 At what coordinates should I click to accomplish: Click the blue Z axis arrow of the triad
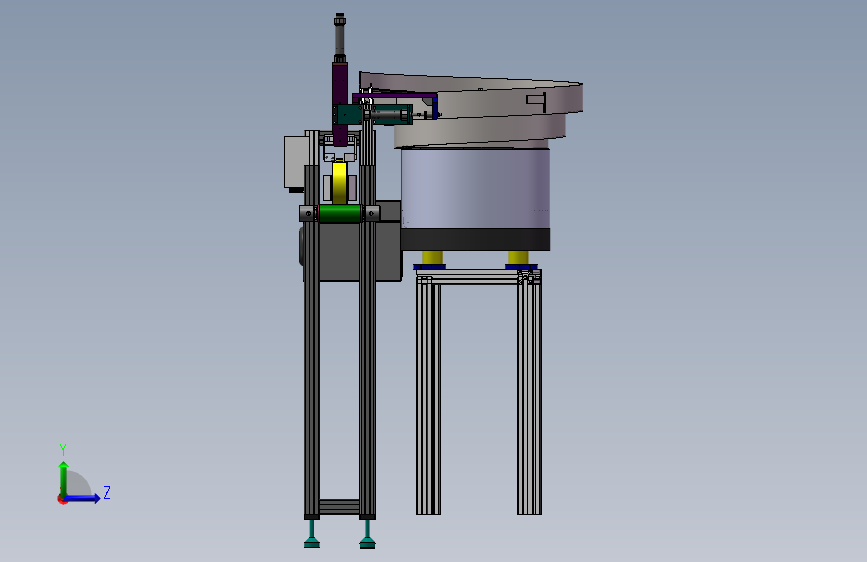83,498
